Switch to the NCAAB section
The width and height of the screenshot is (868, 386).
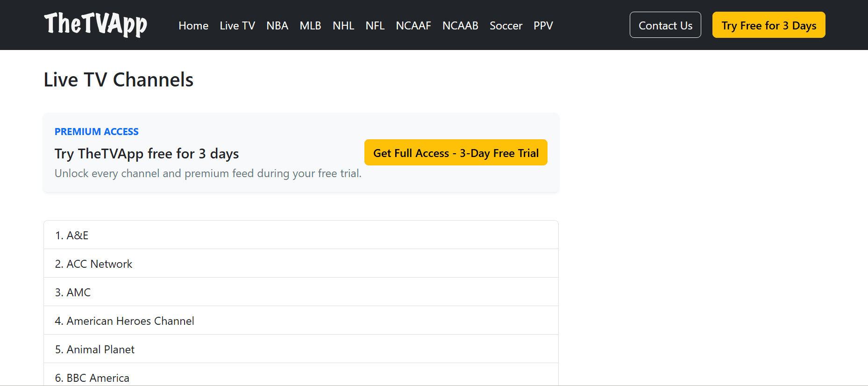(x=460, y=26)
